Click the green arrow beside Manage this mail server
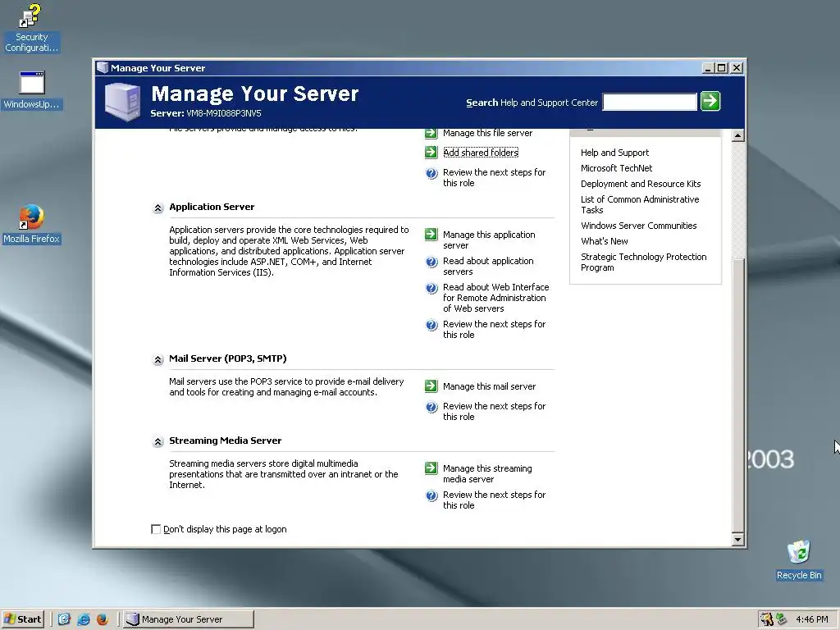This screenshot has width=840, height=630. click(x=431, y=386)
